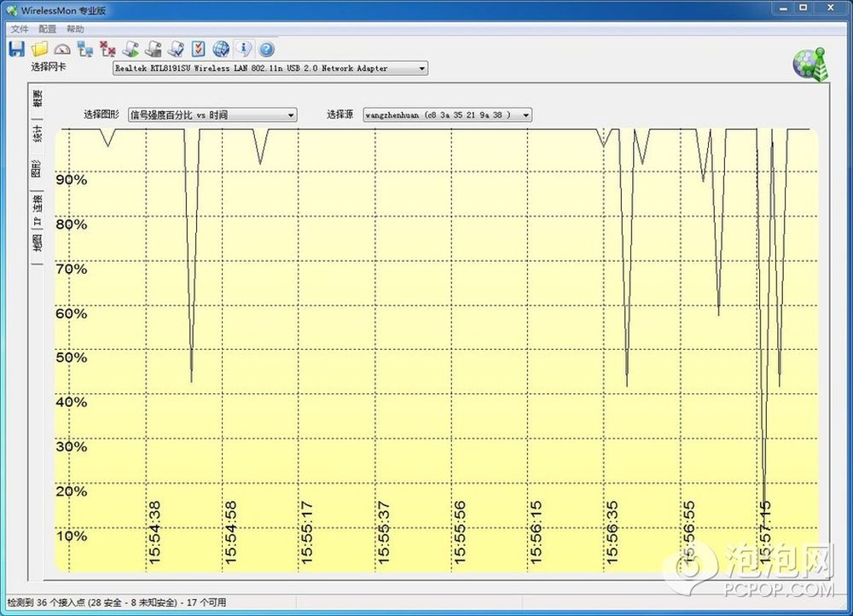Click the status bar access point count text

116,602
